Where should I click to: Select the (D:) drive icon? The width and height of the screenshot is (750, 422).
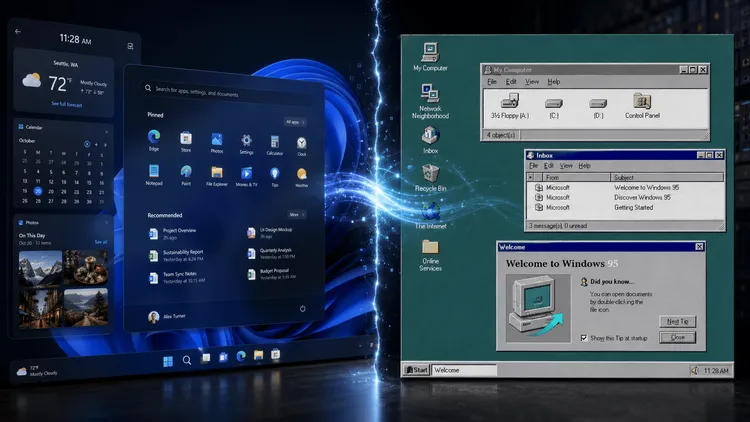click(598, 108)
